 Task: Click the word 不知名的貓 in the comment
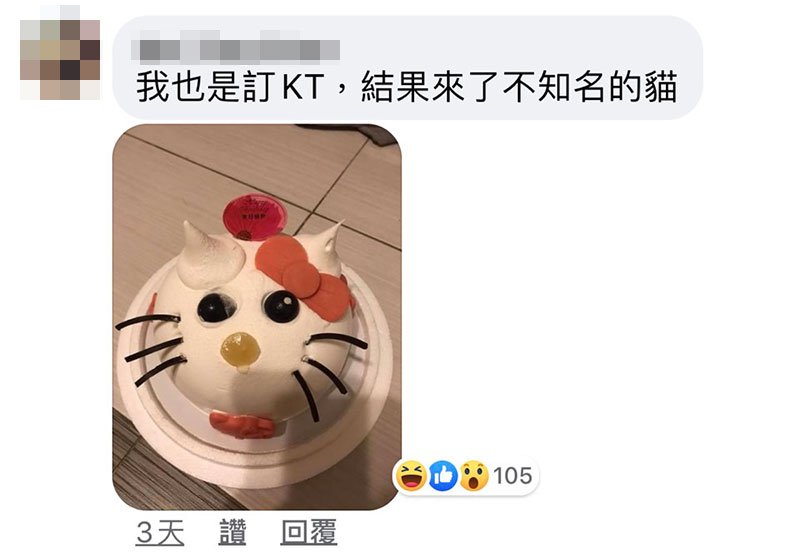[590, 87]
